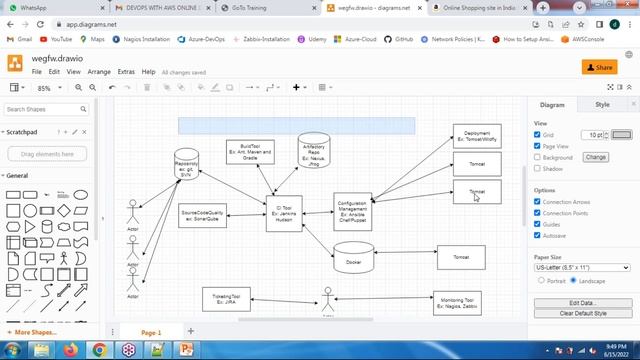
Task: Undo the last action
Action: 112,87
